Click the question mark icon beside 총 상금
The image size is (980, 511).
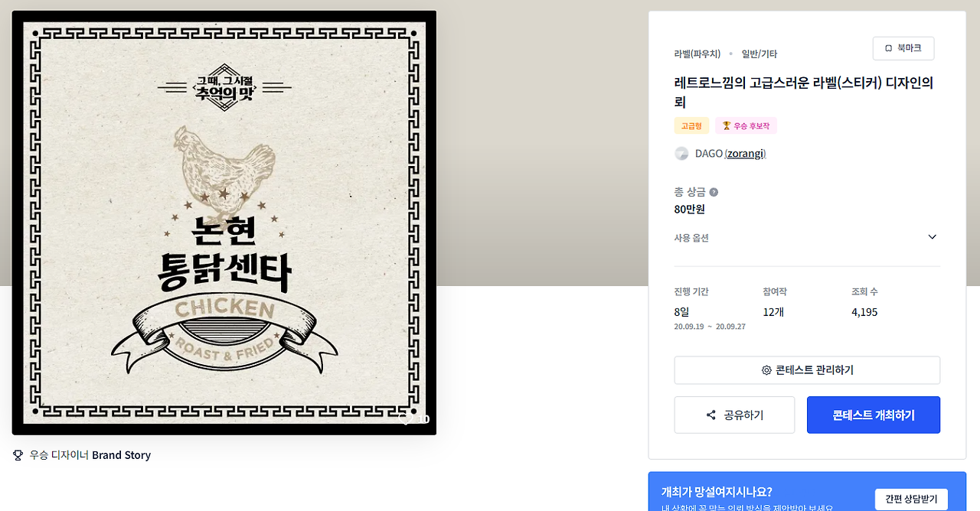pos(714,192)
